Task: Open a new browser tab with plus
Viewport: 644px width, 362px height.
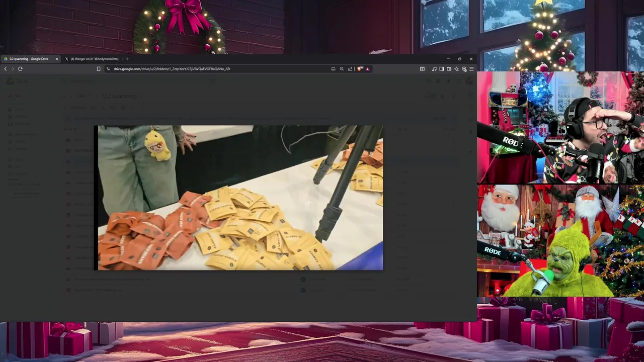Action: 127,59
